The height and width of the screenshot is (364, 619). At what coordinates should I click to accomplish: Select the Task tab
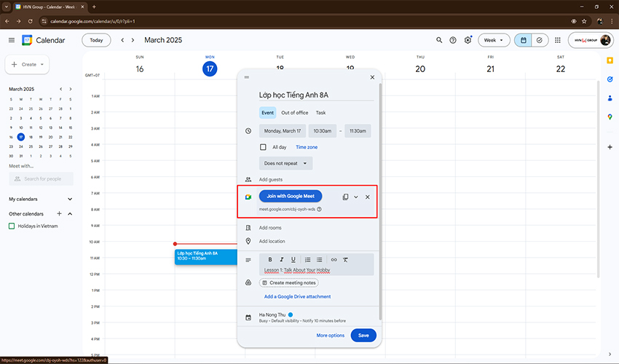pos(320,113)
